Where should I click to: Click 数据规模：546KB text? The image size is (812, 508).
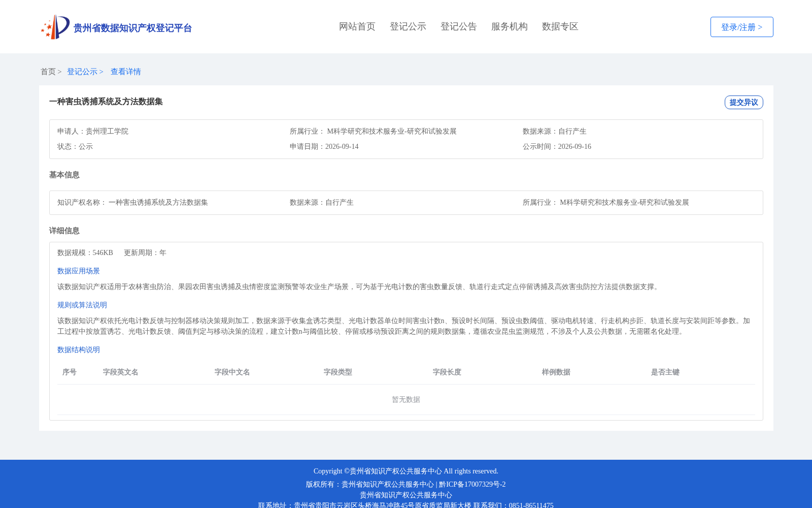tap(85, 252)
